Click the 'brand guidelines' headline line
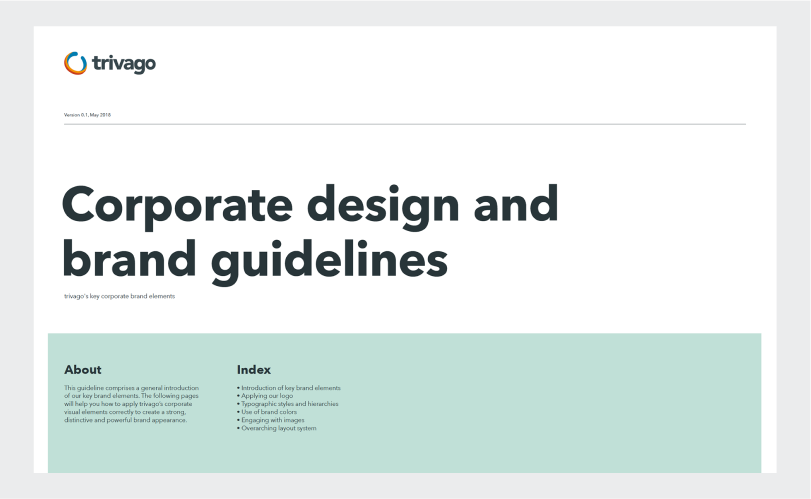 click(x=255, y=261)
